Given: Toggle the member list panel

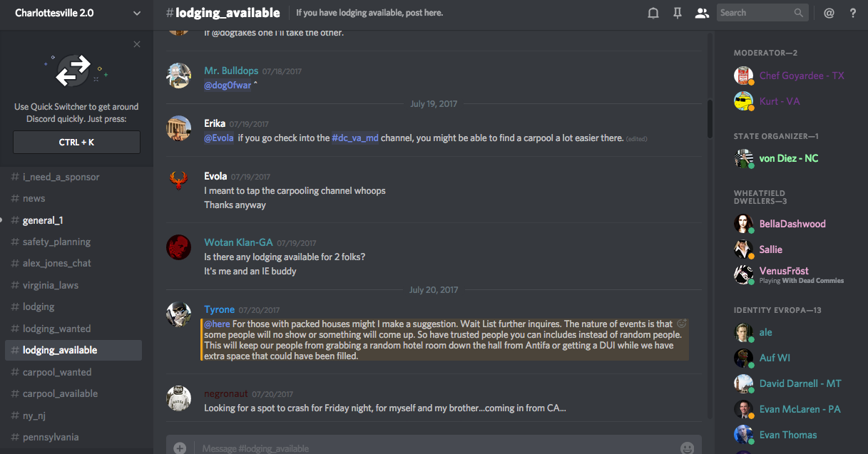Looking at the screenshot, I should coord(702,13).
